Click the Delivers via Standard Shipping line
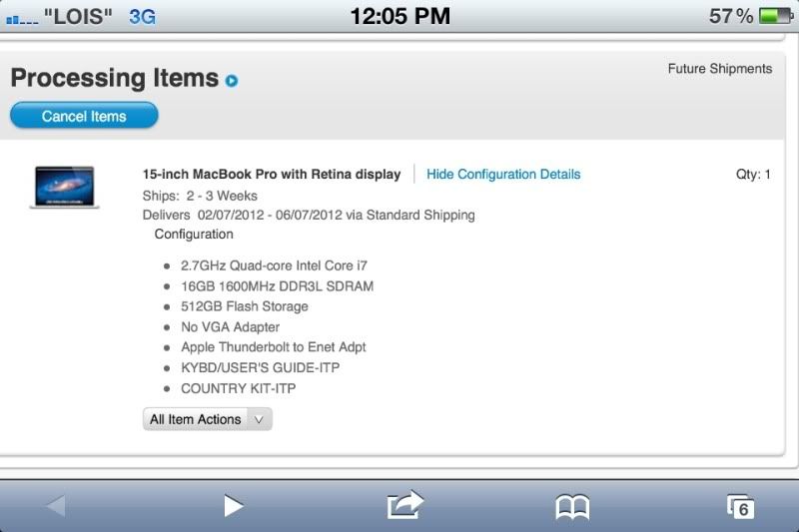The height and width of the screenshot is (532, 799). pos(309,215)
